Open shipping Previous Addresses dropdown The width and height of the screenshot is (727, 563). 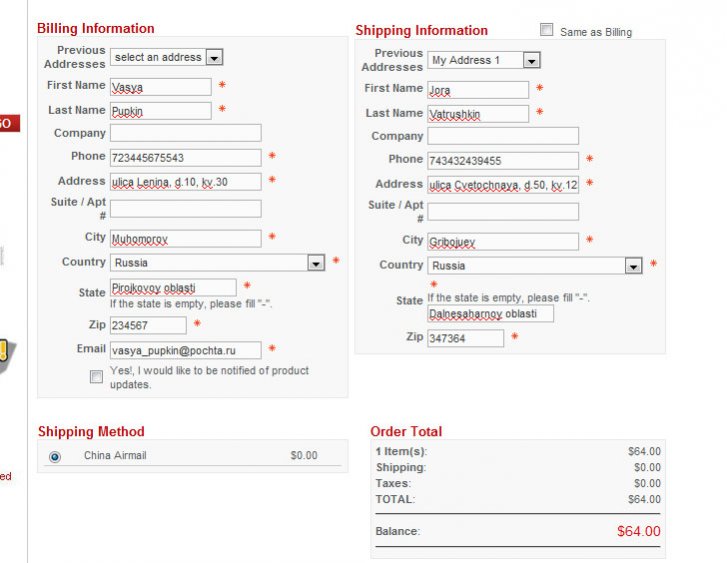(x=484, y=60)
